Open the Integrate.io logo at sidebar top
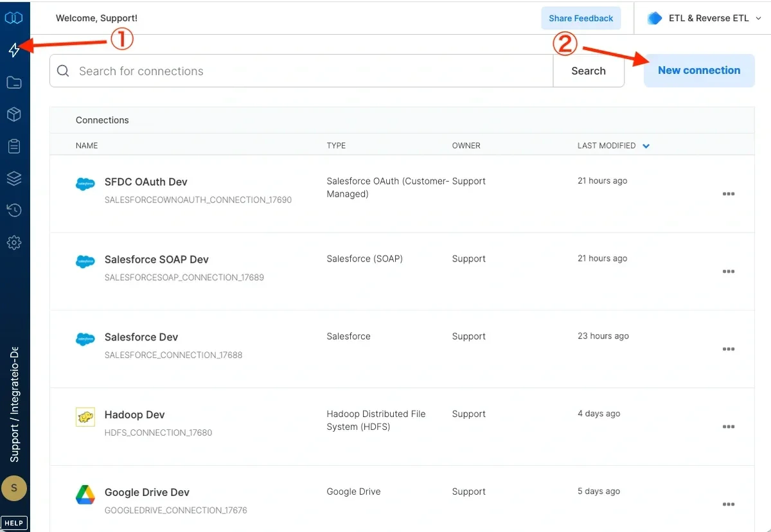 tap(14, 18)
